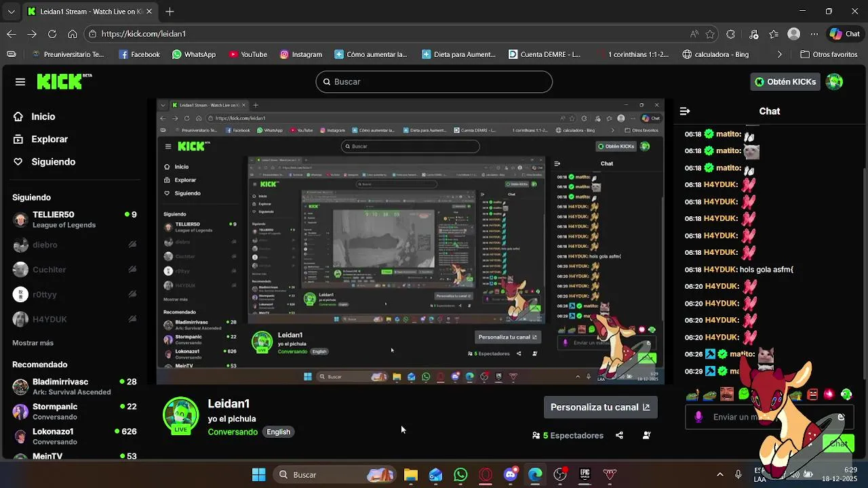Screen dimensions: 868x488
Task: Open File Explorer from taskbar
Action: coord(411,474)
